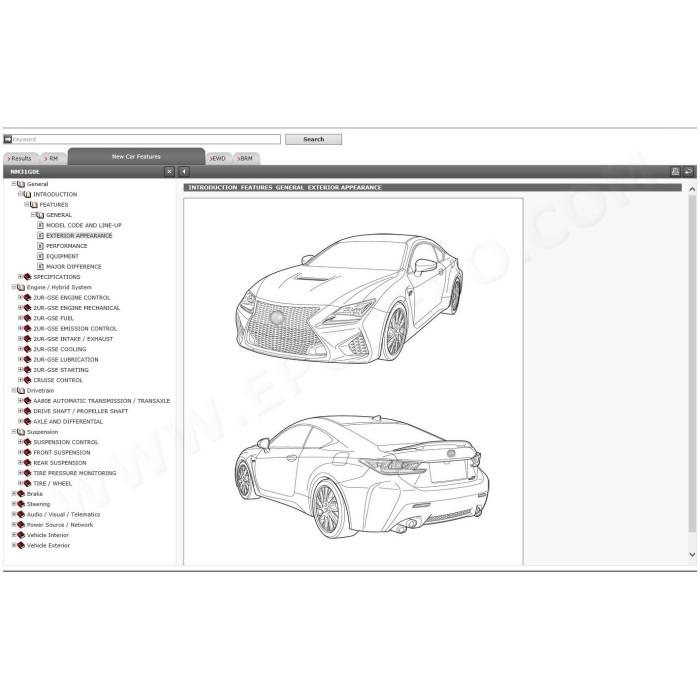
Task: Click the MODEL CODE AND LINE-UP document icon
Action: coord(40,225)
